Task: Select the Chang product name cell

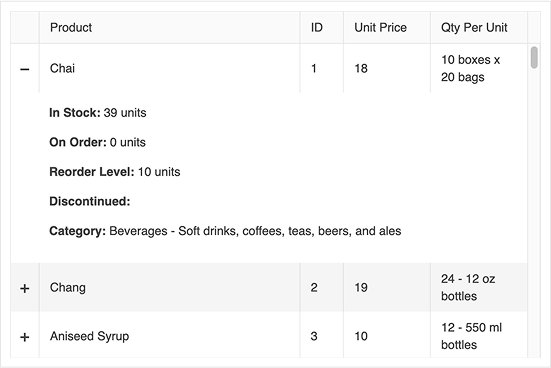Action: [169, 287]
